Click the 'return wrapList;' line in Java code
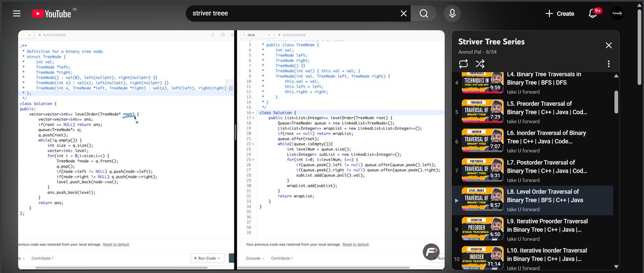 296,196
